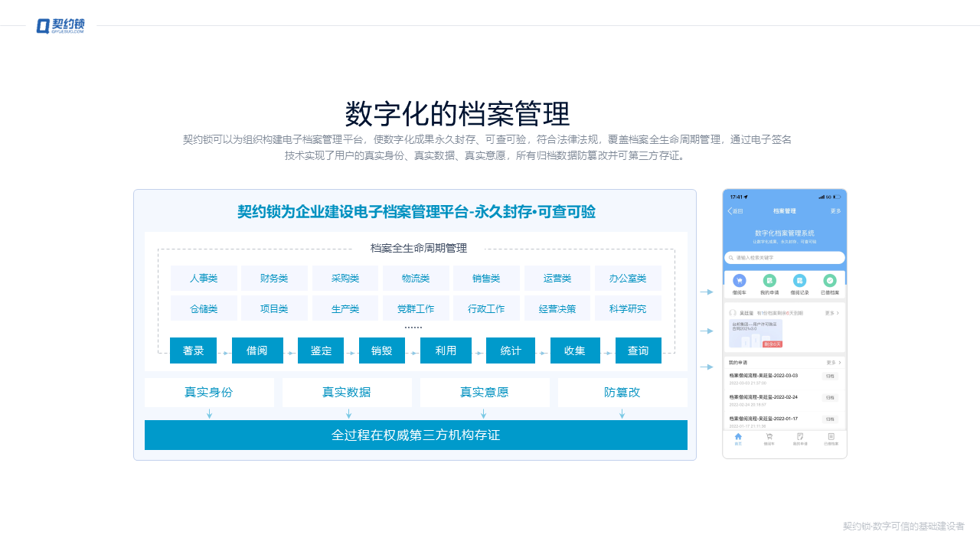Click the 档案管理 page title in the phone header

[x=785, y=211]
